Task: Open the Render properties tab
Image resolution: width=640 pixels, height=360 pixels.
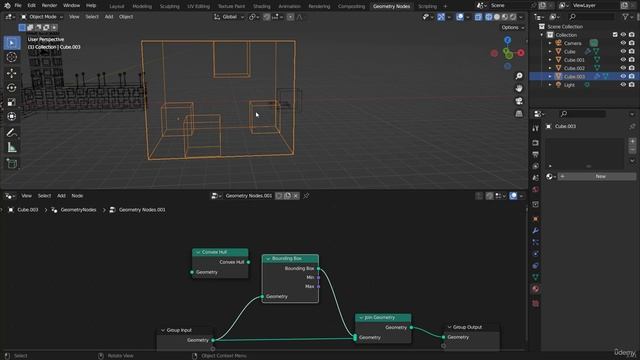Action: coord(536,143)
